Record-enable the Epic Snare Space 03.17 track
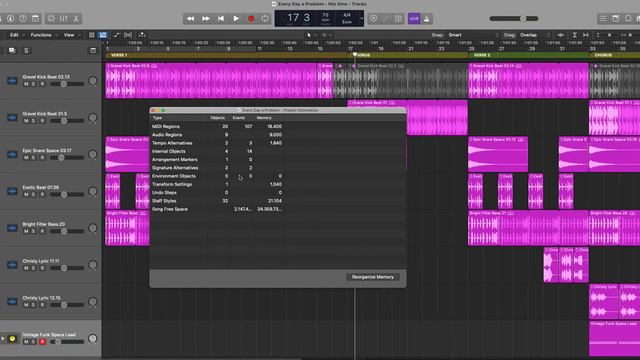 (42, 158)
